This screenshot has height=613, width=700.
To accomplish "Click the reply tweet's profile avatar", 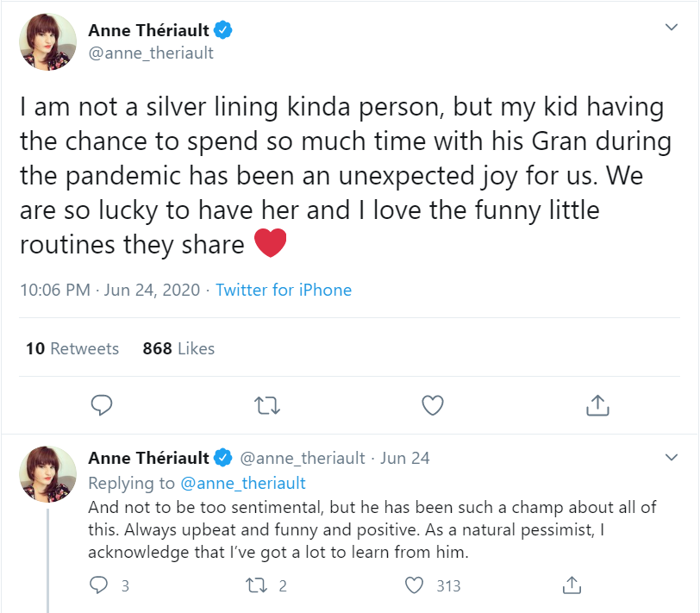I will point(48,473).
